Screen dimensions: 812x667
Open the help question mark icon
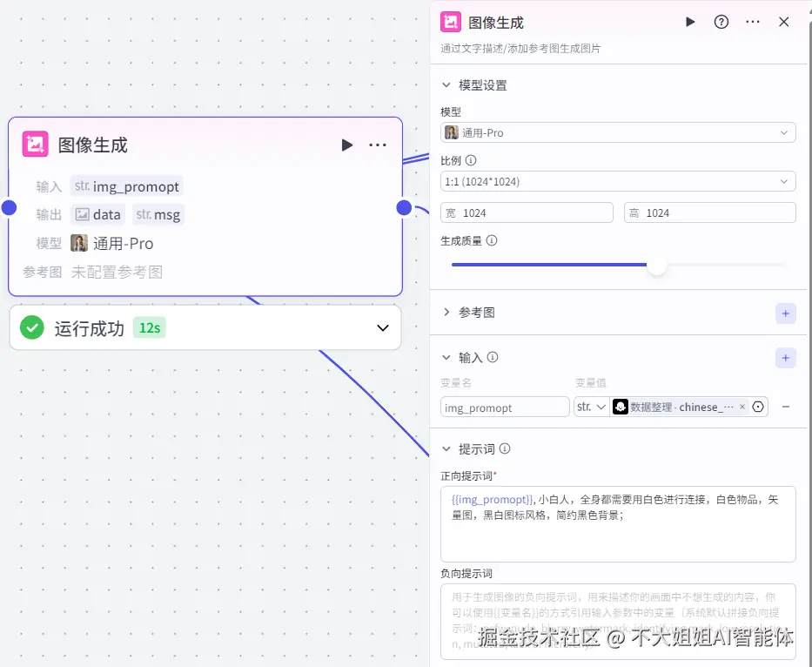pos(721,22)
